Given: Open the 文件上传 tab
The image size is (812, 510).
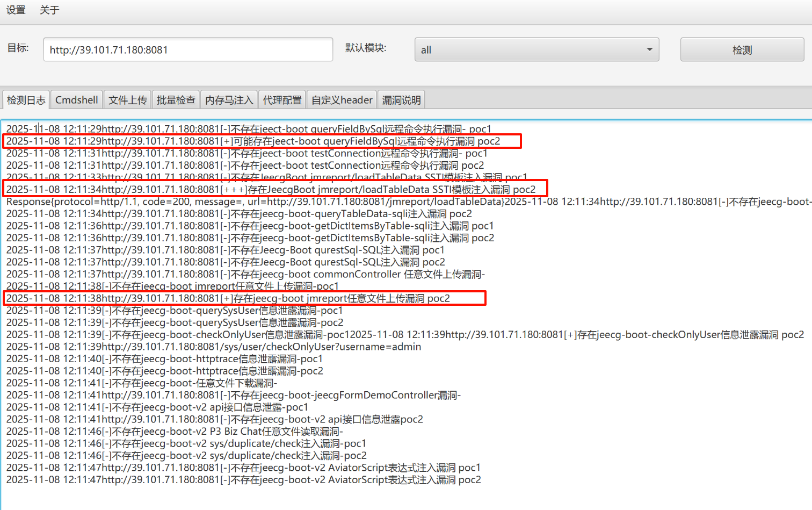Looking at the screenshot, I should (x=127, y=99).
